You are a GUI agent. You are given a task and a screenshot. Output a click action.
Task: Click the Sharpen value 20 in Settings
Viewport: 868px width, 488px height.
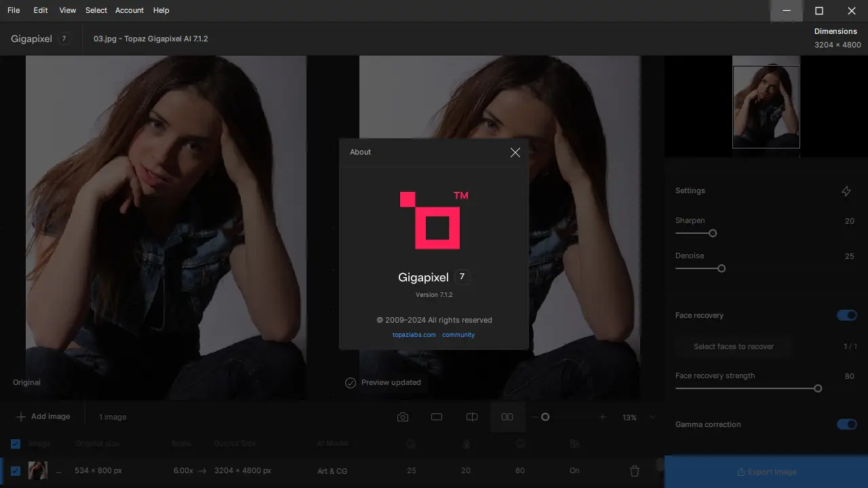click(850, 221)
